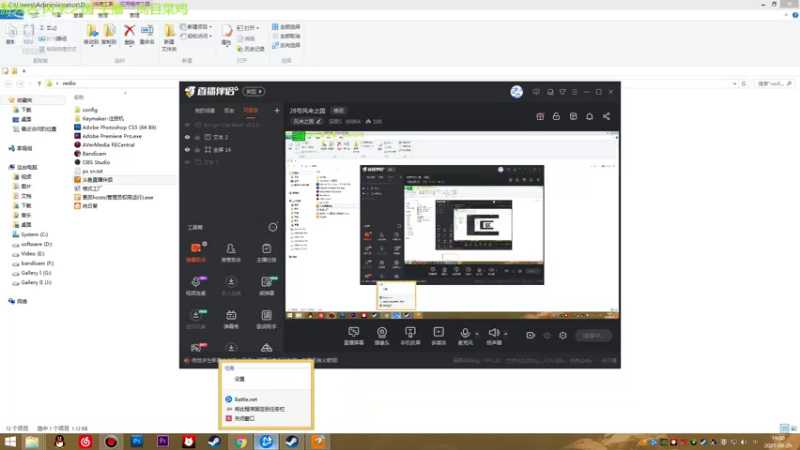Select the OBS Studio file
Viewport: 800px width, 450px height.
click(96, 162)
